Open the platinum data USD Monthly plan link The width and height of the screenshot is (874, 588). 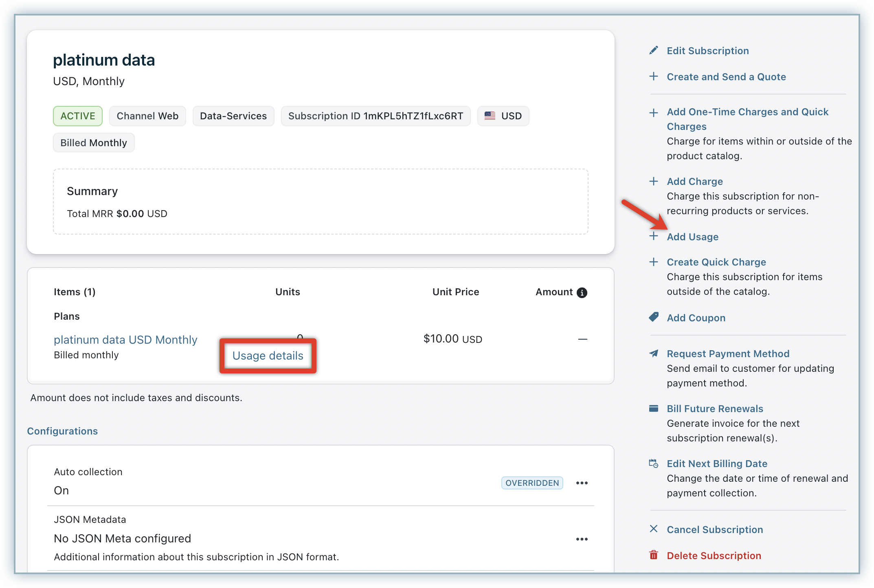click(125, 340)
